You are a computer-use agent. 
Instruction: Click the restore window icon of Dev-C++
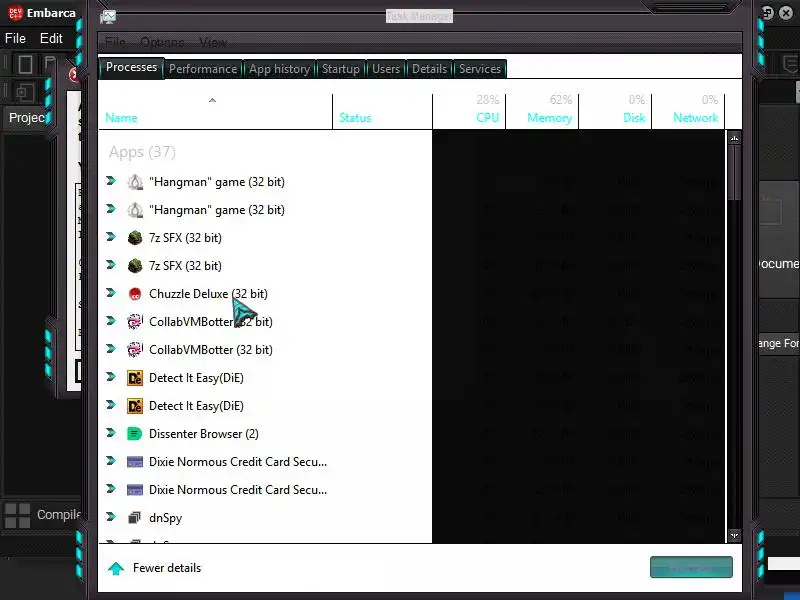(x=767, y=13)
